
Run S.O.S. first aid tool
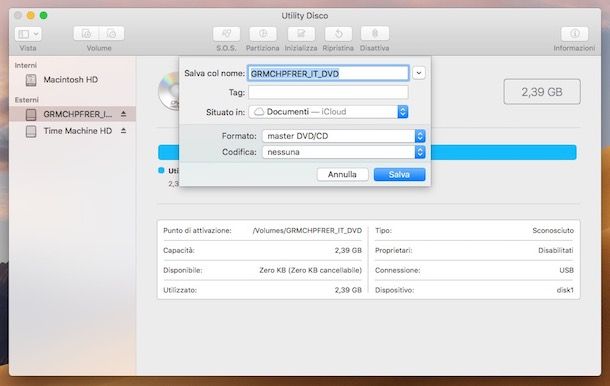pos(226,34)
